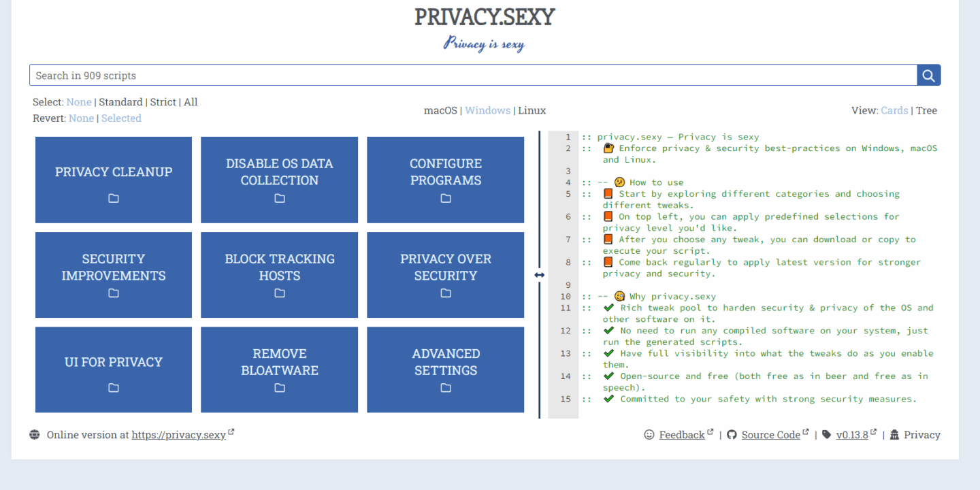Click green checkmark on code line 11
The image size is (980, 490).
[608, 308]
